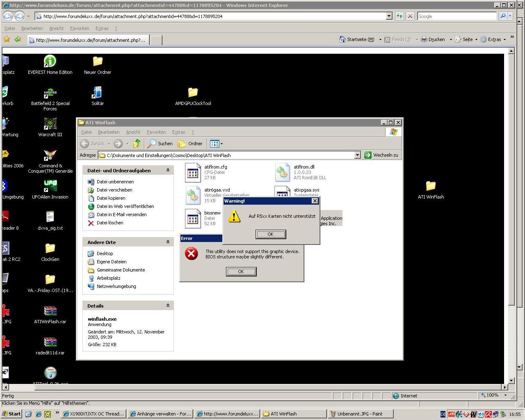Collapse Datei- und Ordneraufgaben panel
525x420 pixels.
pos(168,170)
